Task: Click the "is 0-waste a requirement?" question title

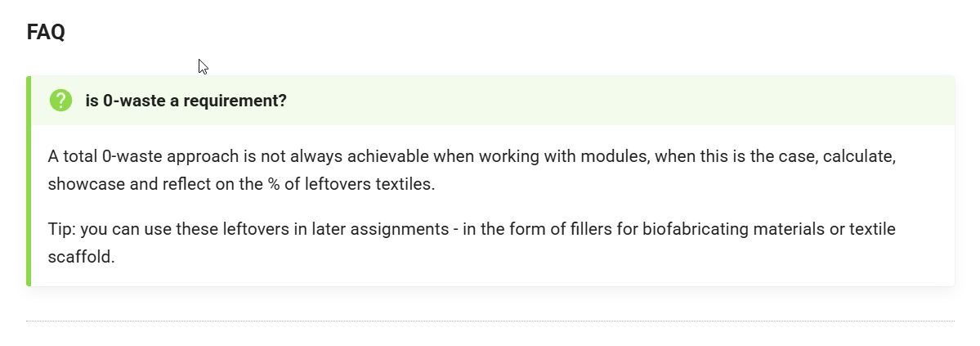Action: point(186,101)
